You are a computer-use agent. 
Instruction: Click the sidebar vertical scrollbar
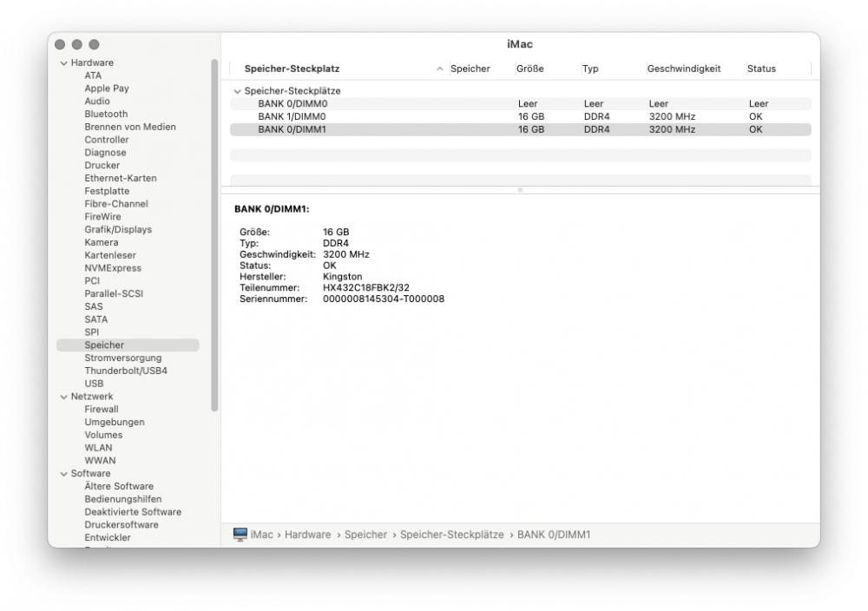(214, 235)
